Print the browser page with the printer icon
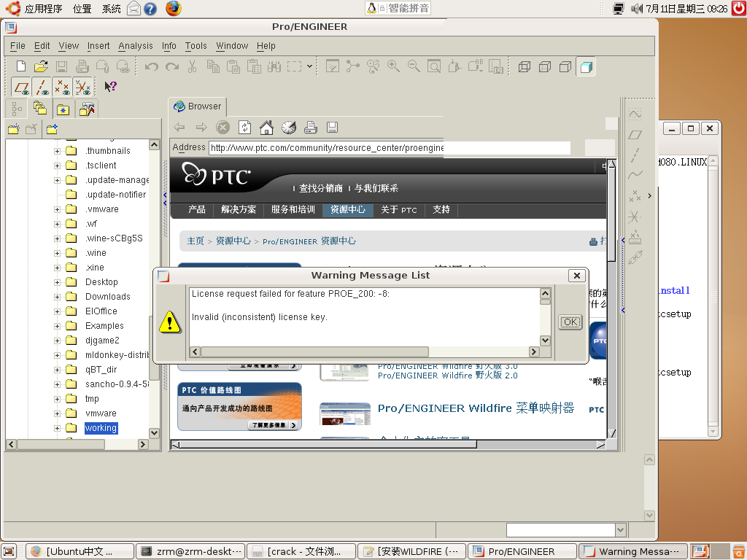747x560 pixels. [311, 128]
